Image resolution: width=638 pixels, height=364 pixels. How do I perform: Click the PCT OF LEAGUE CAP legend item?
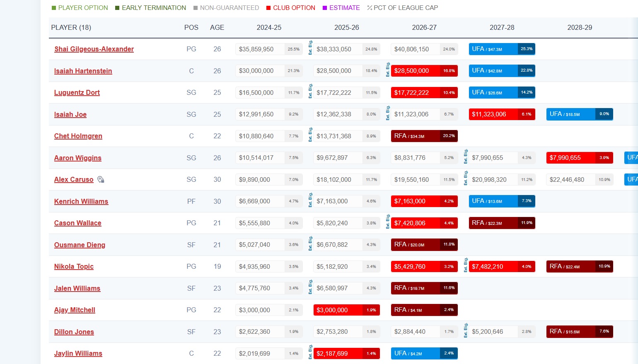pyautogui.click(x=403, y=8)
